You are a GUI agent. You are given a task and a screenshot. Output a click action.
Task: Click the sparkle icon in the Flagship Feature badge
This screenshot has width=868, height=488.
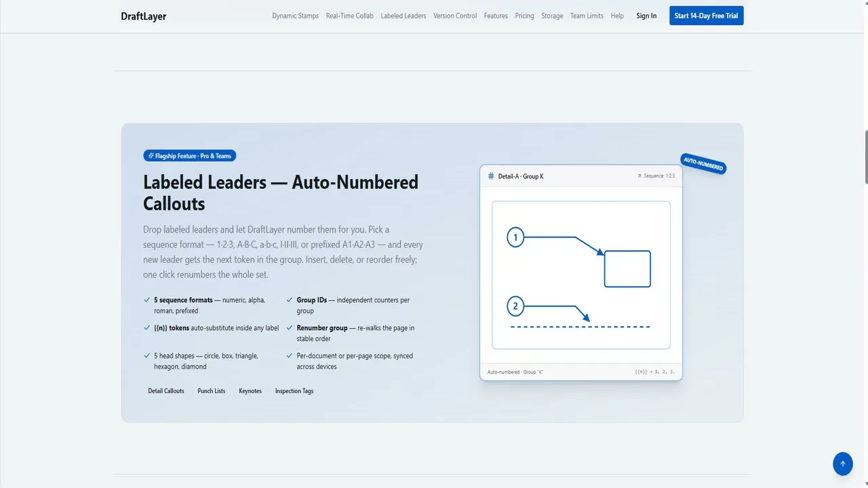(x=150, y=156)
